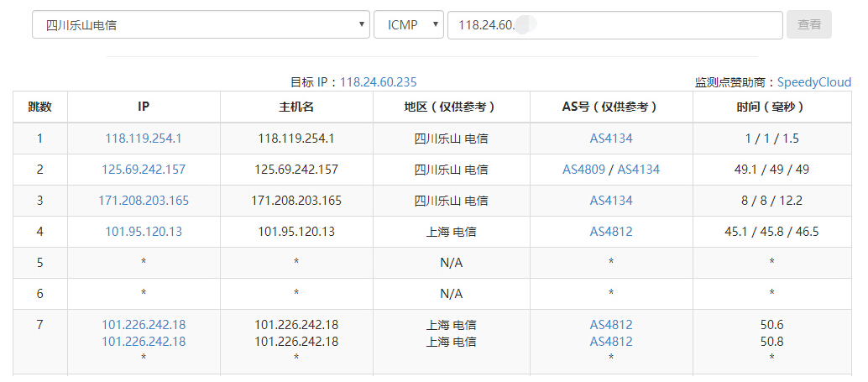
Task: Open hop 2 IP link 125.69.242.157
Action: tap(144, 170)
